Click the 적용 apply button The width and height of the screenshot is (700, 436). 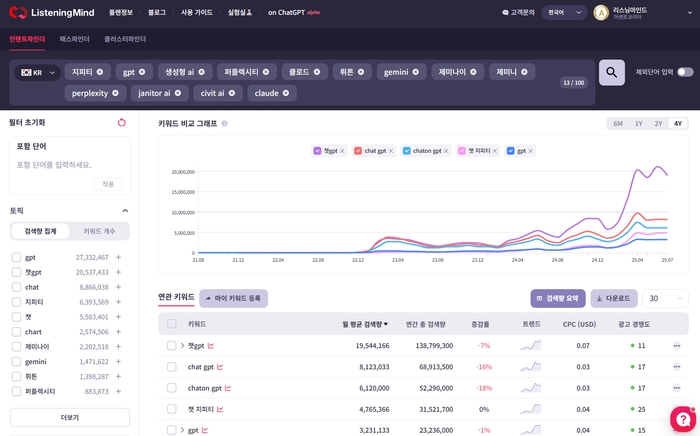108,184
